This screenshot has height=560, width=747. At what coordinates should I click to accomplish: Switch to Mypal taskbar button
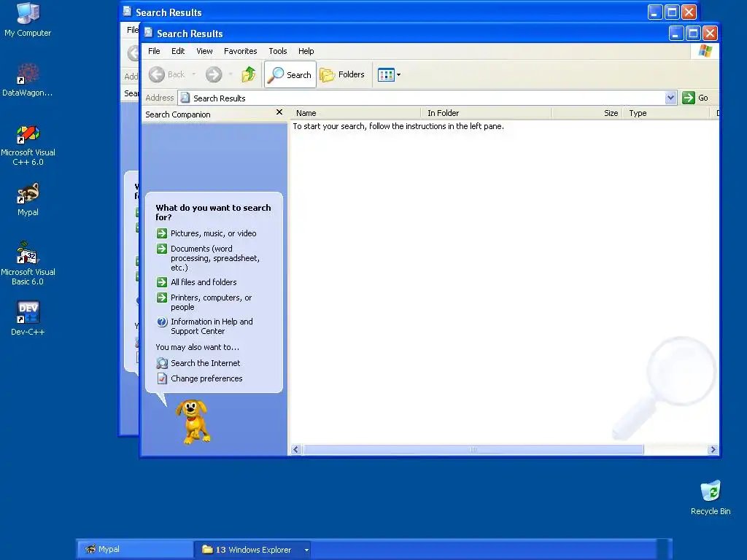point(135,550)
